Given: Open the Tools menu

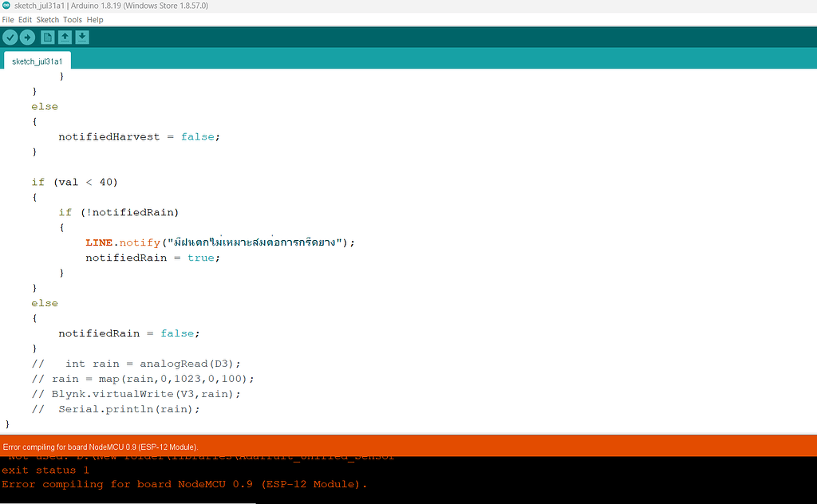Looking at the screenshot, I should click(x=72, y=19).
